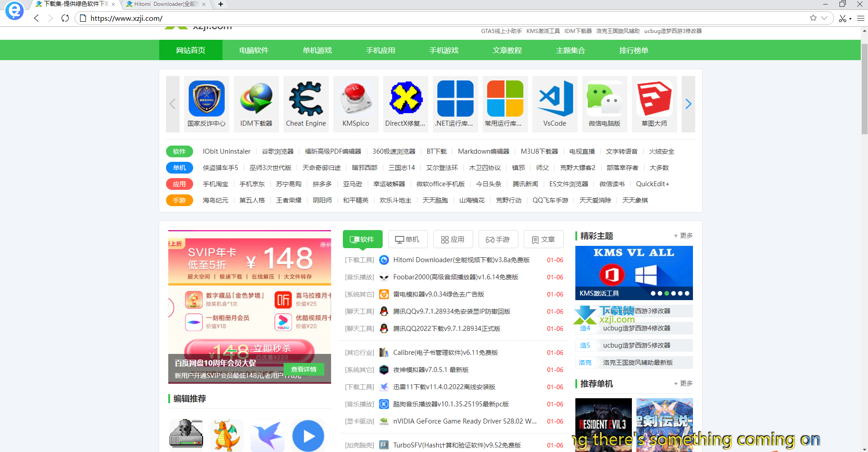Switch to the 文章 list tab

tap(543, 239)
